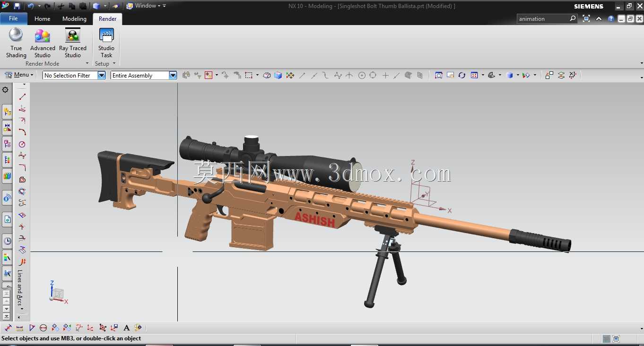Select the Line tool in left toolbar

(x=22, y=96)
